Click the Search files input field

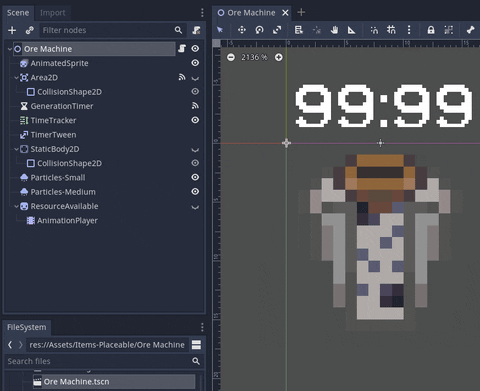pos(104,361)
